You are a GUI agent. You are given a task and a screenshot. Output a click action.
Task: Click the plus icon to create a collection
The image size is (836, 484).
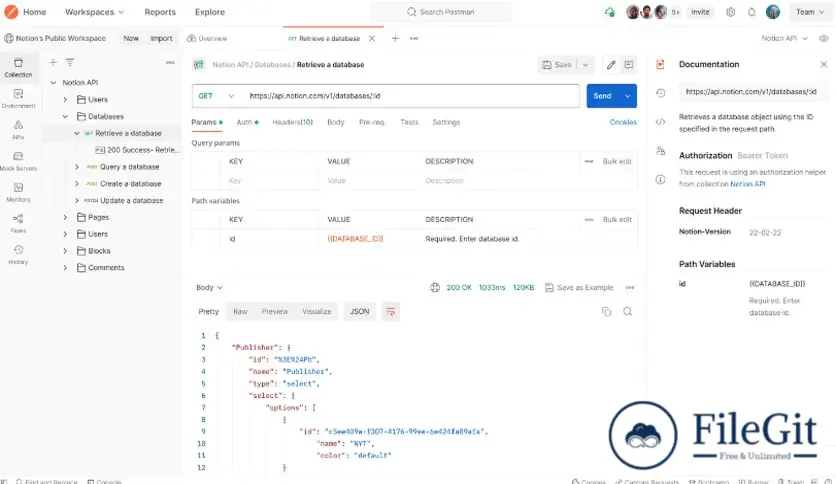53,62
